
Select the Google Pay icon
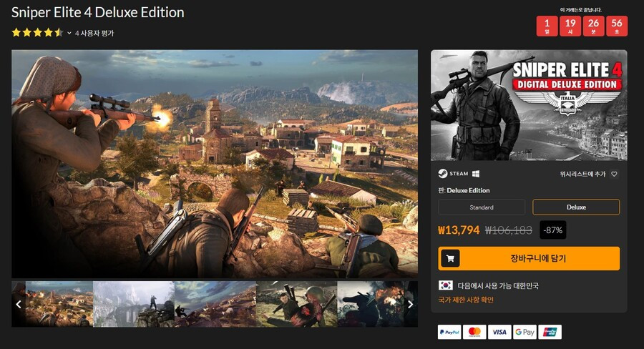pyautogui.click(x=525, y=332)
